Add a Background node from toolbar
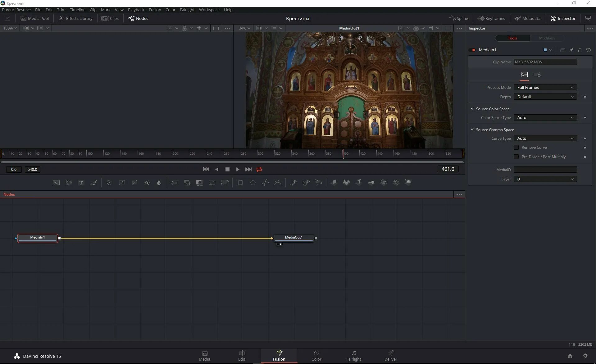 56,183
